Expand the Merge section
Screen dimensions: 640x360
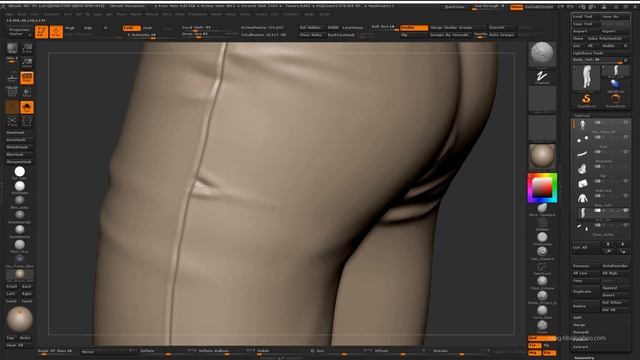click(x=579, y=325)
